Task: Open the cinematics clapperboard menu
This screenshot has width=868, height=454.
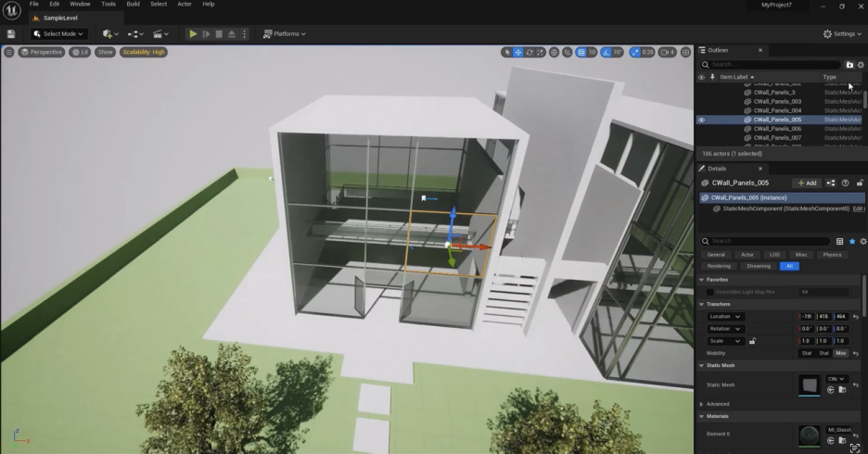Action: pos(160,33)
